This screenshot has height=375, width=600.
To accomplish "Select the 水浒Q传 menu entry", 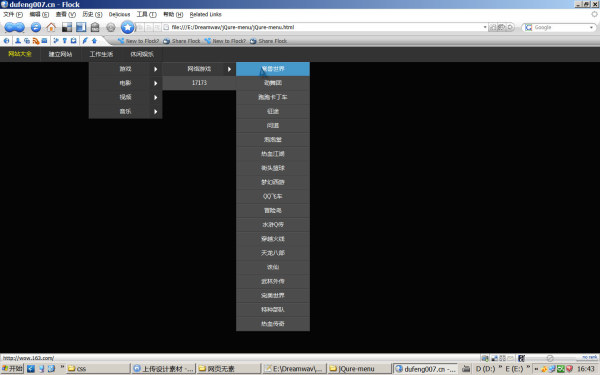I will (x=273, y=225).
